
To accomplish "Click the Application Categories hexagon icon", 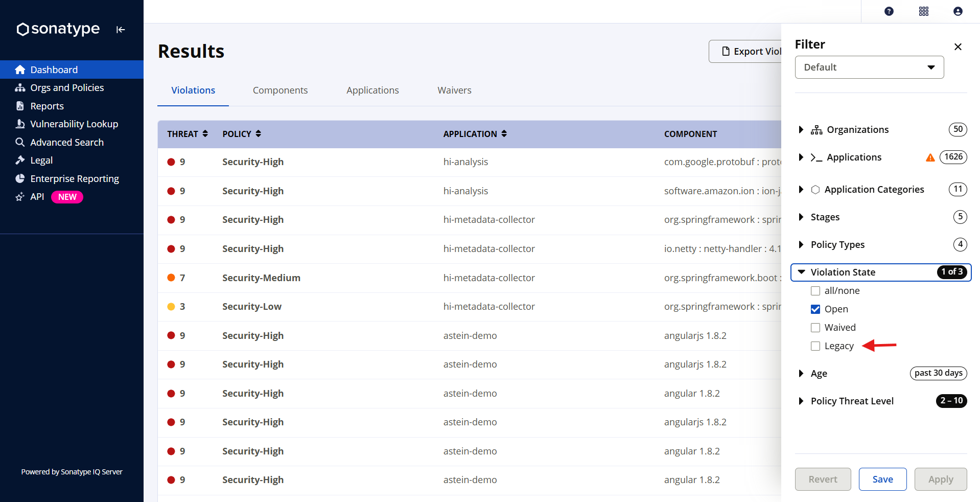I will 815,190.
